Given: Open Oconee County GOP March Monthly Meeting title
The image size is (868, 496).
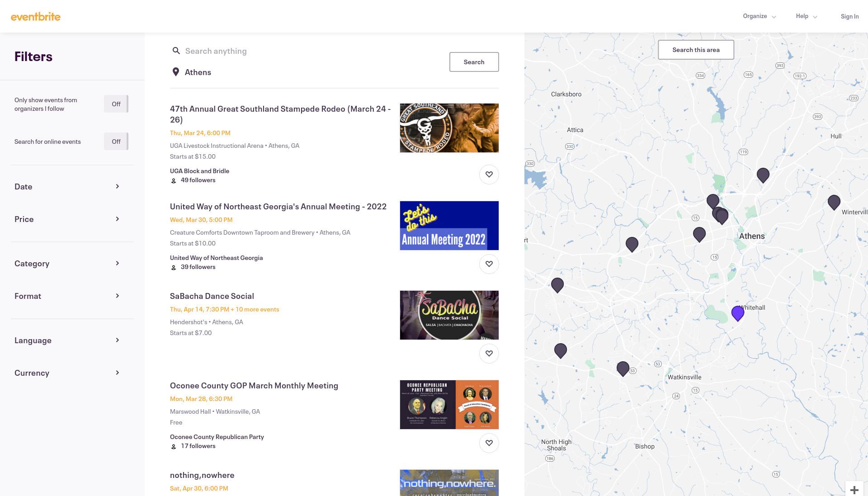Looking at the screenshot, I should 254,386.
